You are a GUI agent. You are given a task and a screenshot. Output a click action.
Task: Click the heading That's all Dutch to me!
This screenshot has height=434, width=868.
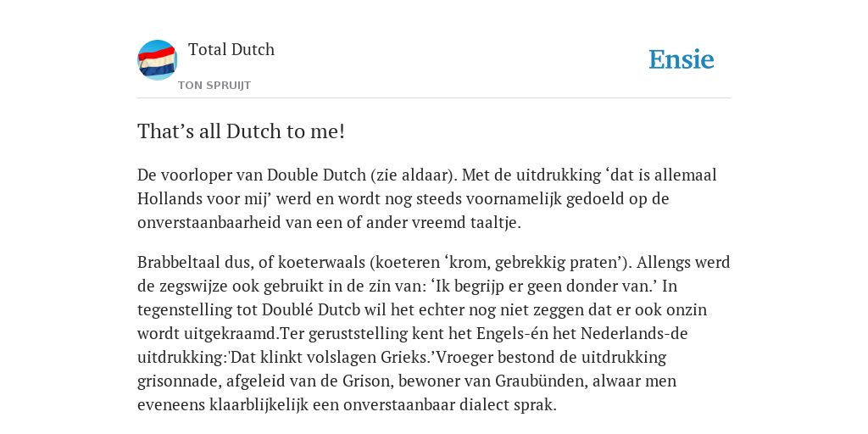pyautogui.click(x=241, y=131)
